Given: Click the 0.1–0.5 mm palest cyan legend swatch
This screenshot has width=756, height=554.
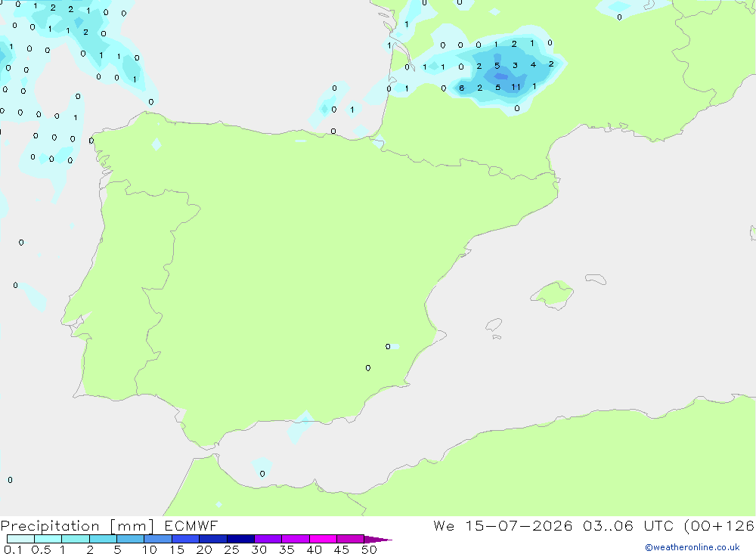Looking at the screenshot, I should (x=20, y=539).
